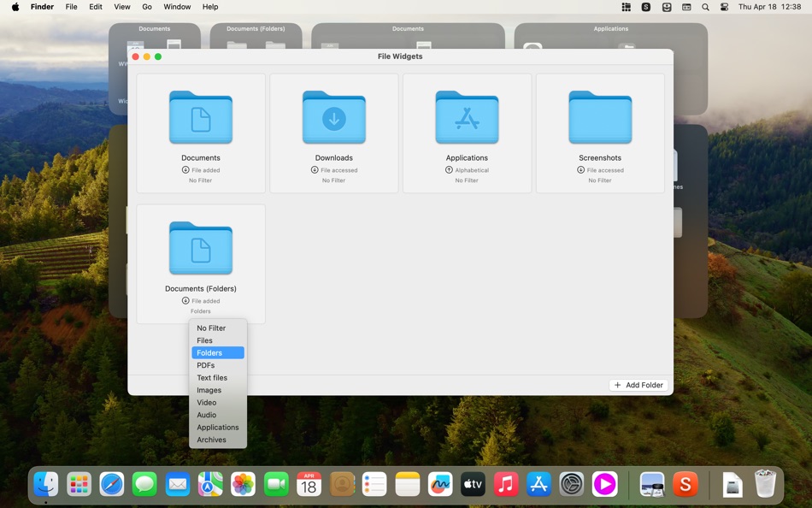812x508 pixels.
Task: Click the Skype icon in the Dock
Action: (x=684, y=484)
